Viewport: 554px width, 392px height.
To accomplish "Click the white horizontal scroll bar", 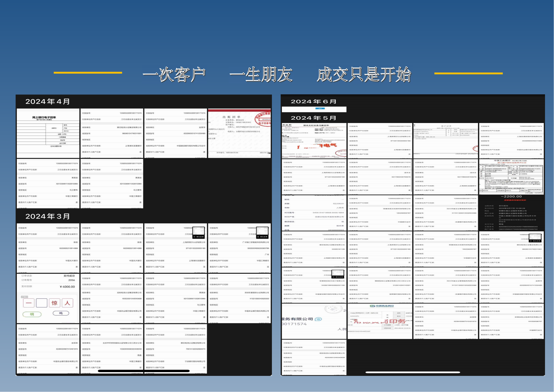I will (x=413, y=373).
